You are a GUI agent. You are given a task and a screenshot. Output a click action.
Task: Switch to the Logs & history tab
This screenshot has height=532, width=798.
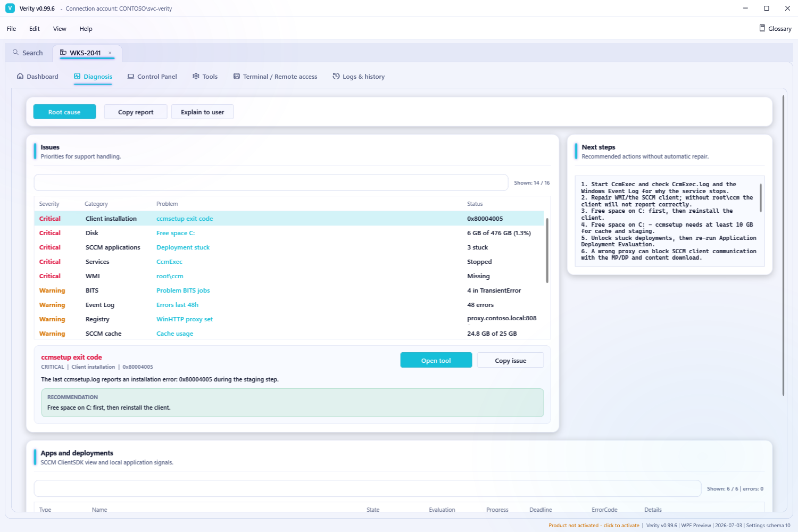pos(359,77)
